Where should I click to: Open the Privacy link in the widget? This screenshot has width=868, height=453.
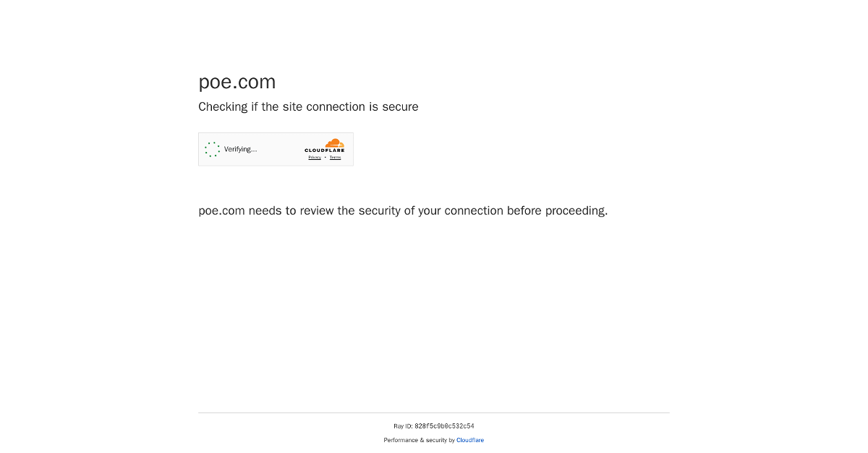(x=315, y=158)
